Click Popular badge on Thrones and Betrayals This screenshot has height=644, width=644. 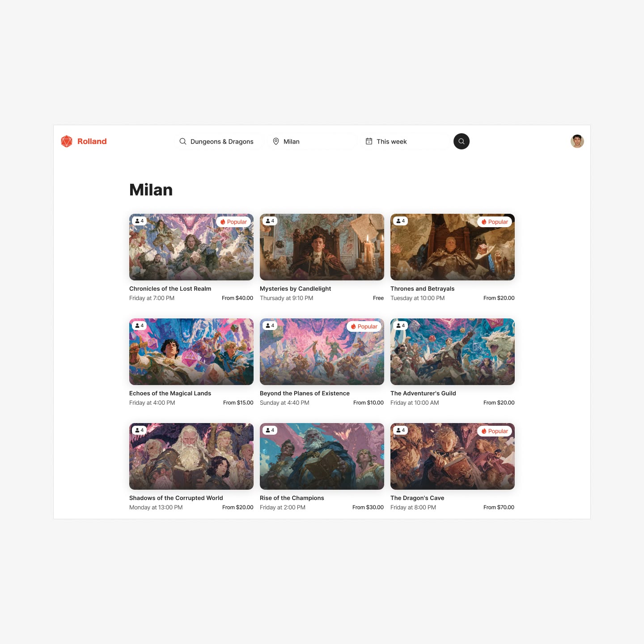click(x=495, y=222)
